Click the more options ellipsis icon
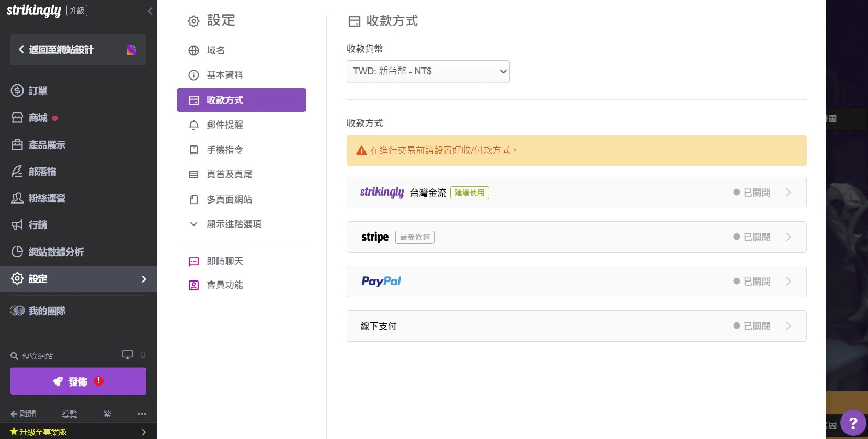This screenshot has width=868, height=439. [x=142, y=414]
